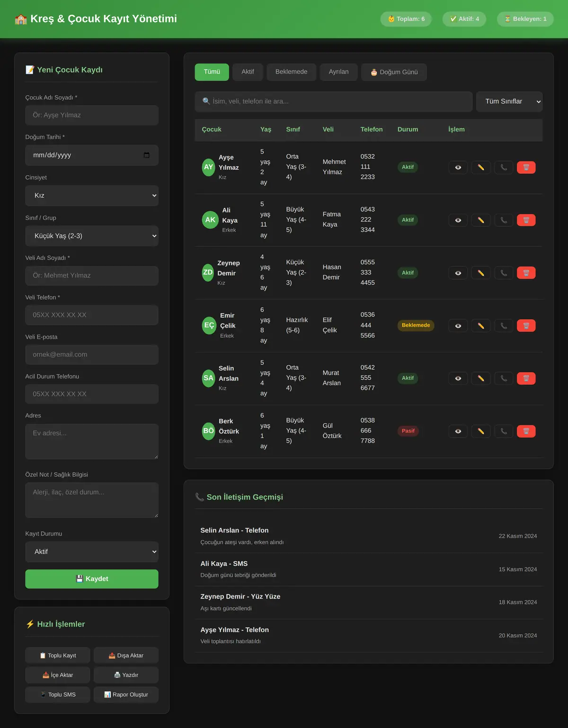Focus the child search field
This screenshot has height=728, width=568.
334,101
